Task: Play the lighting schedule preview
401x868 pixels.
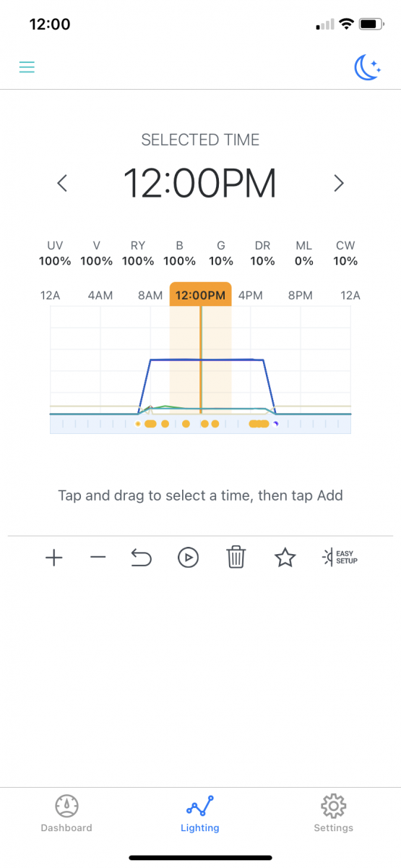Action: (x=188, y=558)
